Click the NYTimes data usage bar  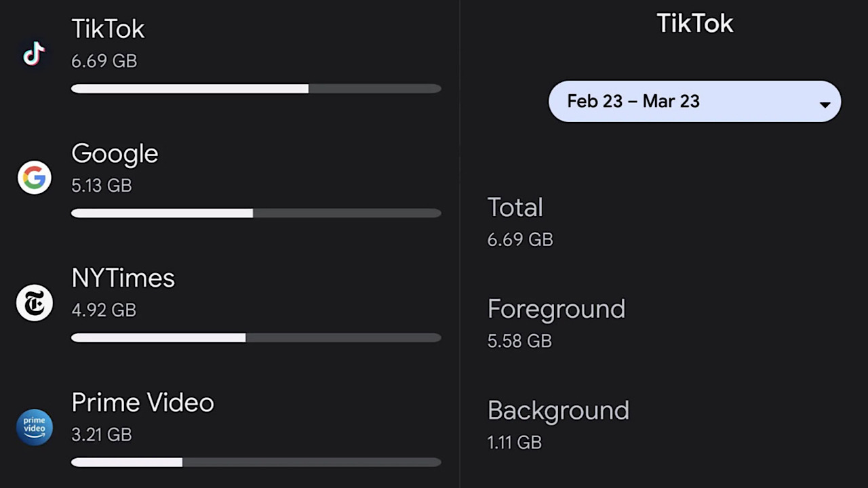coord(256,338)
